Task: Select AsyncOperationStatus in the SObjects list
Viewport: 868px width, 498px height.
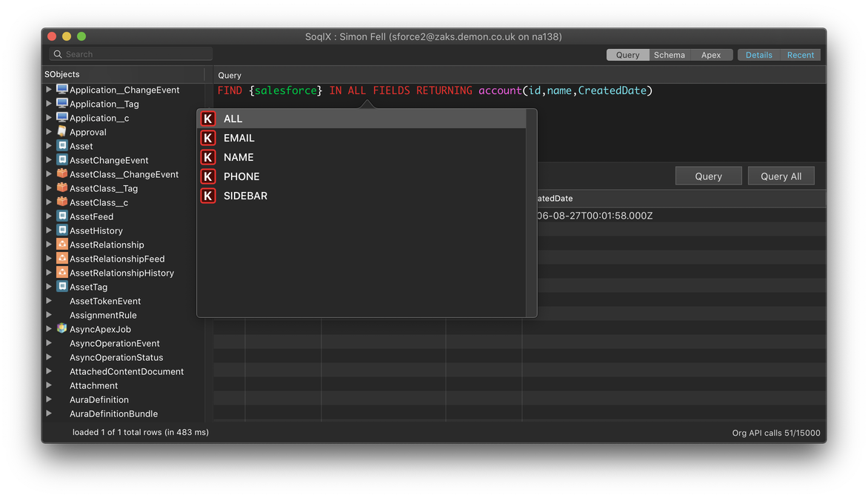Action: (116, 357)
